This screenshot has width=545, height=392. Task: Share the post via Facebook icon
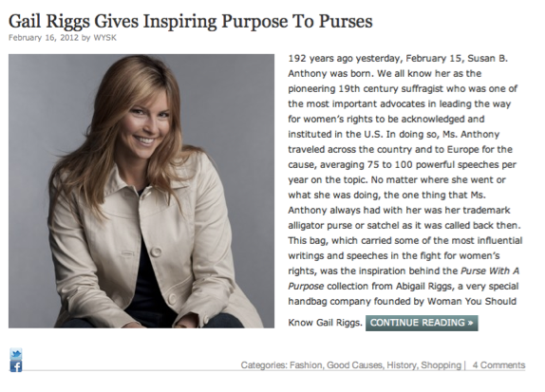tap(16, 366)
